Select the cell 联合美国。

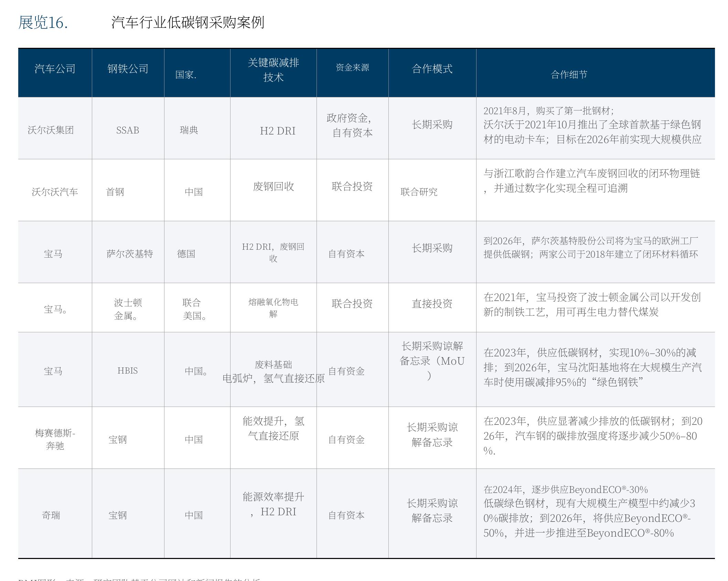pos(194,309)
